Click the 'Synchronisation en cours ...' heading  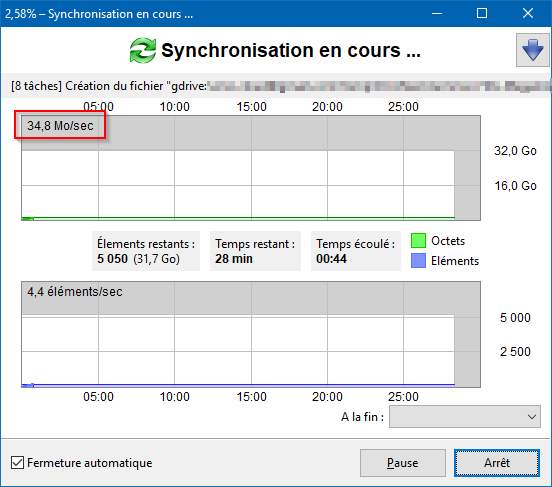pos(291,50)
